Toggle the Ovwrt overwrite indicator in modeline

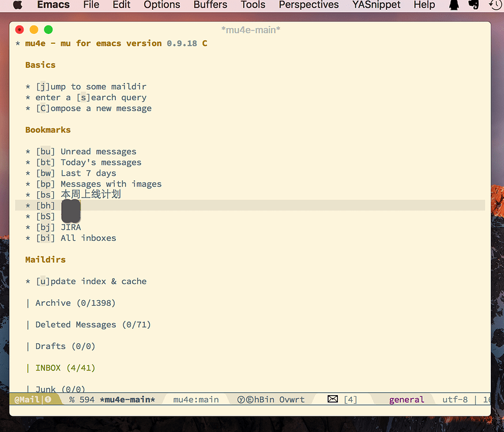tap(291, 399)
